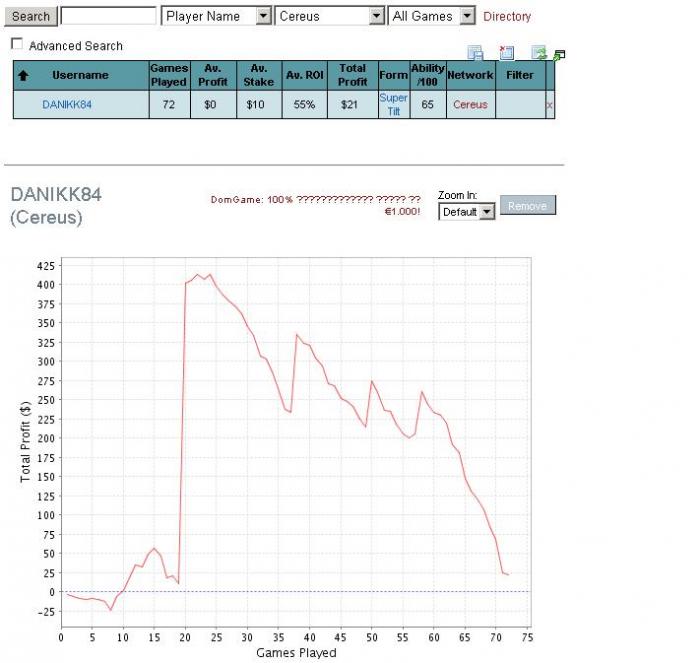700x663 pixels.
Task: Open the Directory link
Action: (507, 17)
